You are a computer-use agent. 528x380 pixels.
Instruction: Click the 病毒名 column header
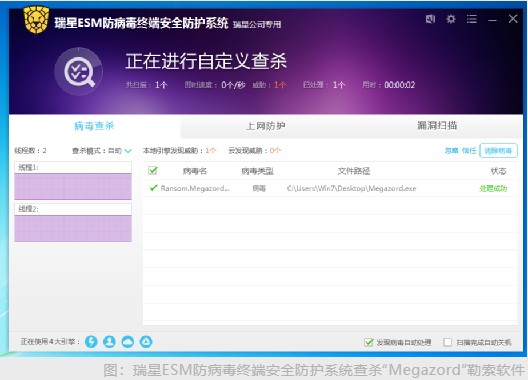pyautogui.click(x=195, y=171)
